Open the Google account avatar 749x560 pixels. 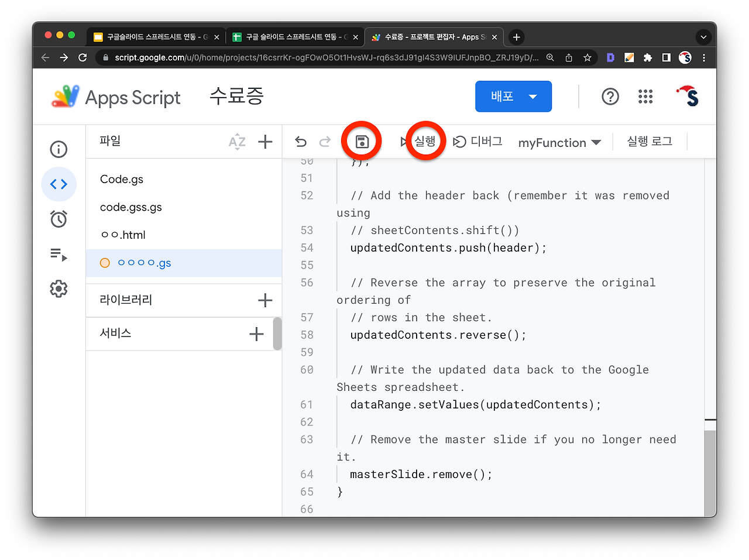click(x=688, y=96)
